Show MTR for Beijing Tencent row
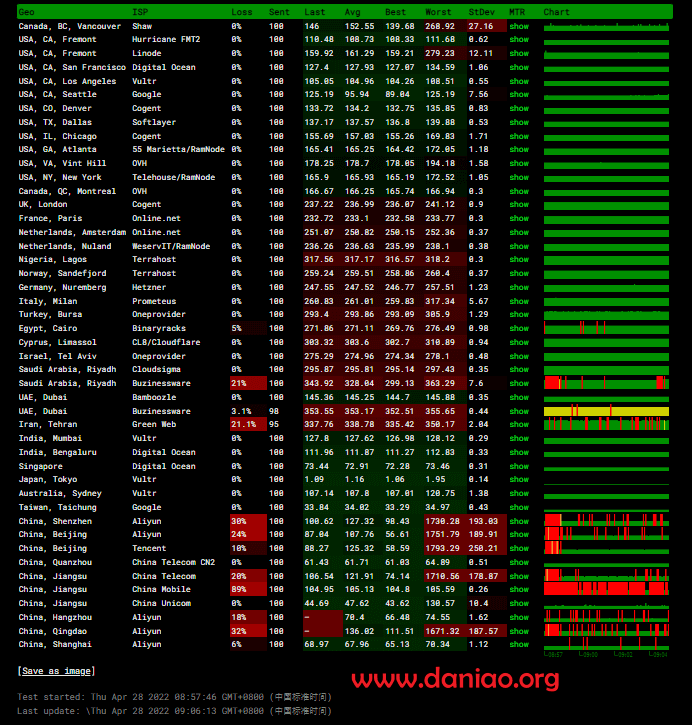 519,548
